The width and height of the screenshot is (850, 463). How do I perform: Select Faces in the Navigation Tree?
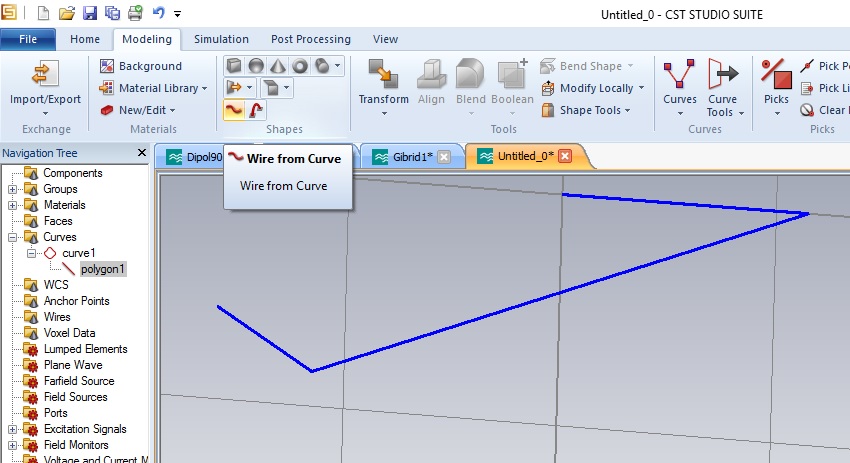pyautogui.click(x=58, y=221)
